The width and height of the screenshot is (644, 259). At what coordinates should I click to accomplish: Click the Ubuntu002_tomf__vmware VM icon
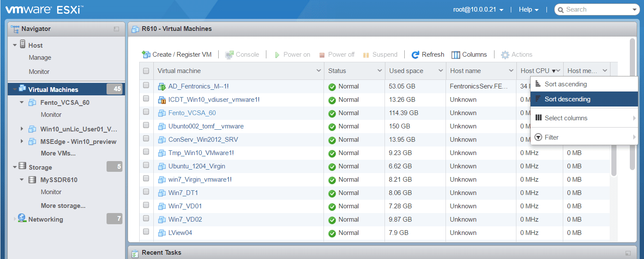[162, 127]
